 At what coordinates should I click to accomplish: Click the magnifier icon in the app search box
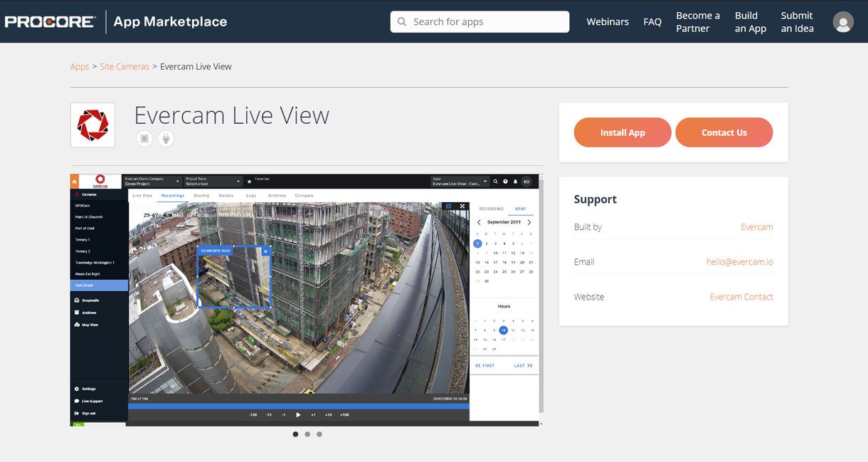pos(403,22)
